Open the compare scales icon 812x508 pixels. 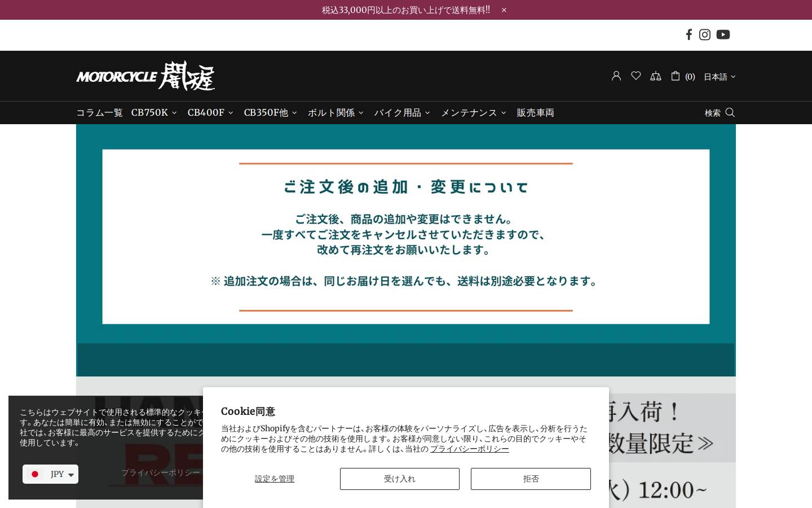[x=656, y=76]
